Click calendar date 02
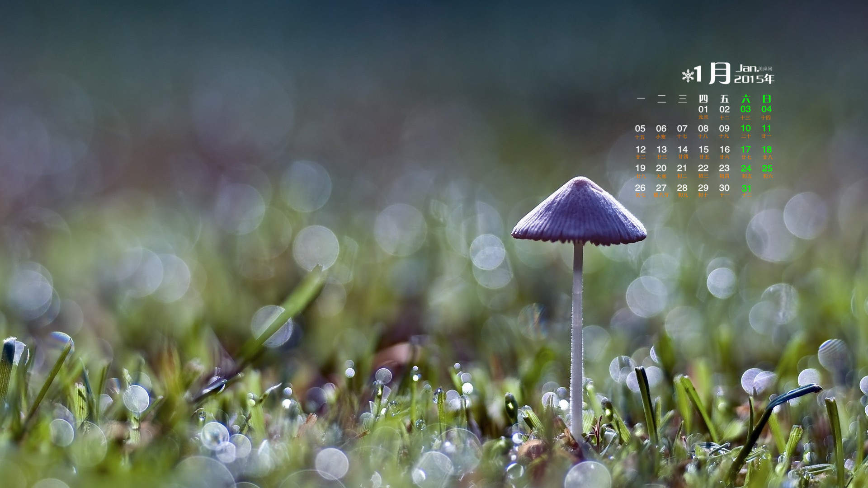Screen dimensions: 868x488 point(724,109)
